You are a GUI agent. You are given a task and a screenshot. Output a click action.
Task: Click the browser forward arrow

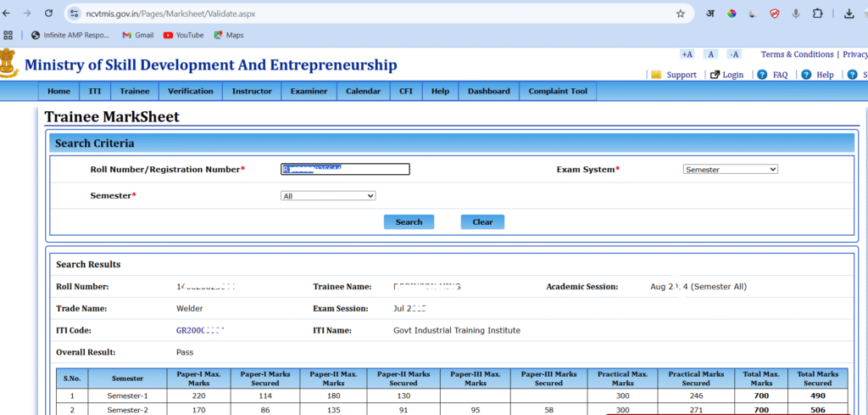tap(27, 14)
